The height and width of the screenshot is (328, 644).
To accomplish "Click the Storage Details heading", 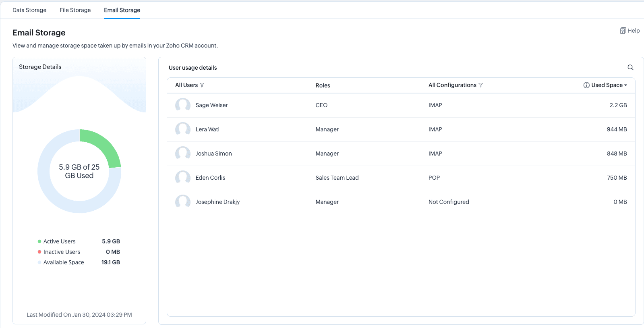I will [40, 67].
